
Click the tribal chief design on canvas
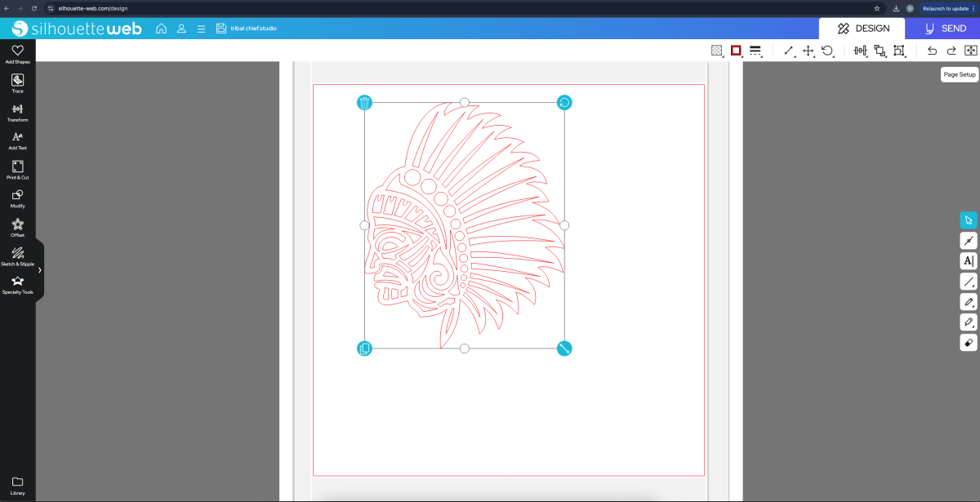[x=464, y=225]
